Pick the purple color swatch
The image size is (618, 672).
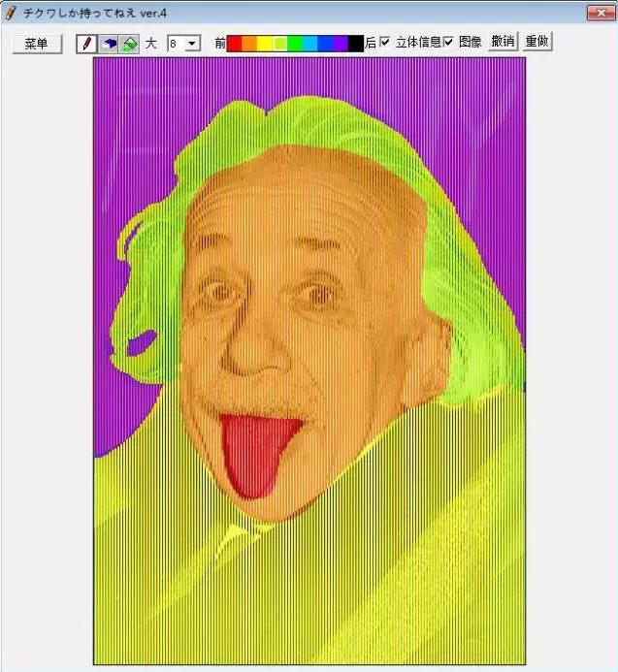[341, 43]
